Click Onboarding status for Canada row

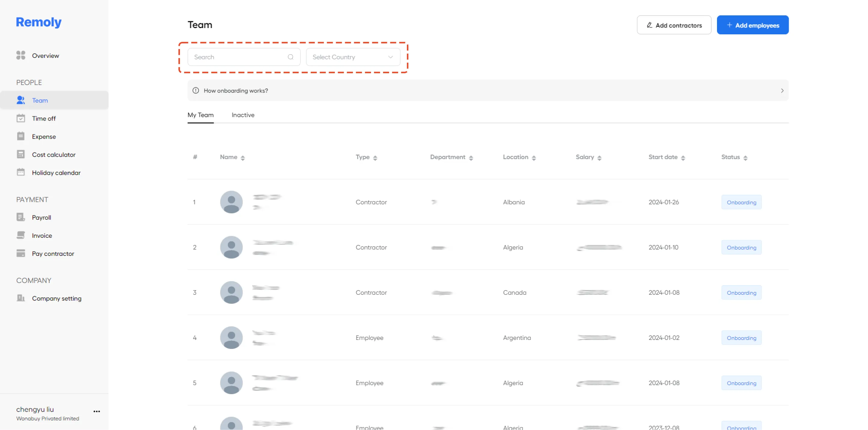741,293
